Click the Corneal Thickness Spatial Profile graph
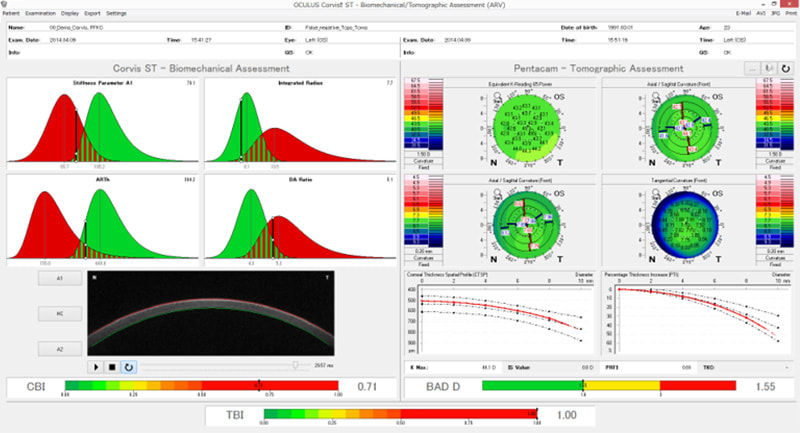This screenshot has height=433, width=800. point(499,313)
